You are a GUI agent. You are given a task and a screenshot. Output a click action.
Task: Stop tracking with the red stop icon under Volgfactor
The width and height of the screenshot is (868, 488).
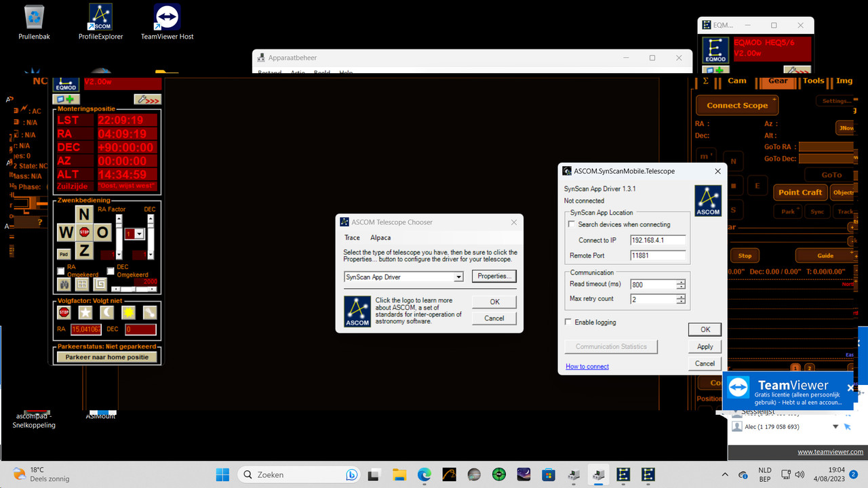64,312
